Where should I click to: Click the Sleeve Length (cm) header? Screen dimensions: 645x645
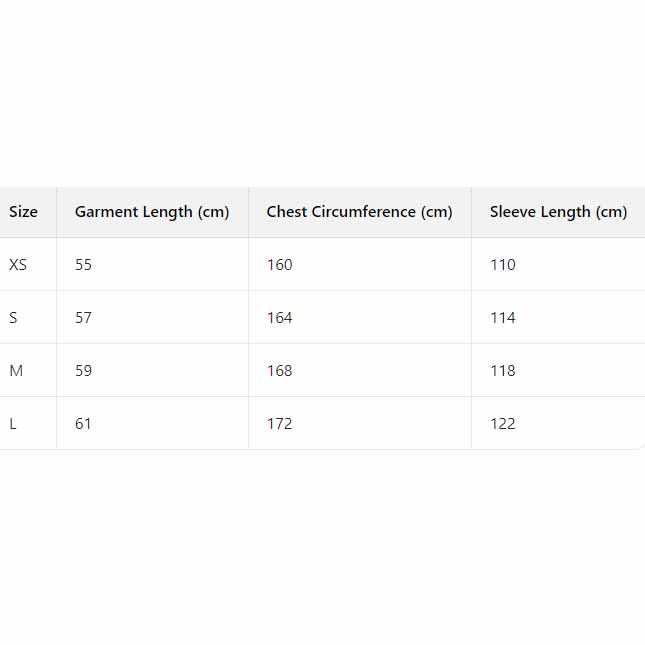[x=558, y=212]
